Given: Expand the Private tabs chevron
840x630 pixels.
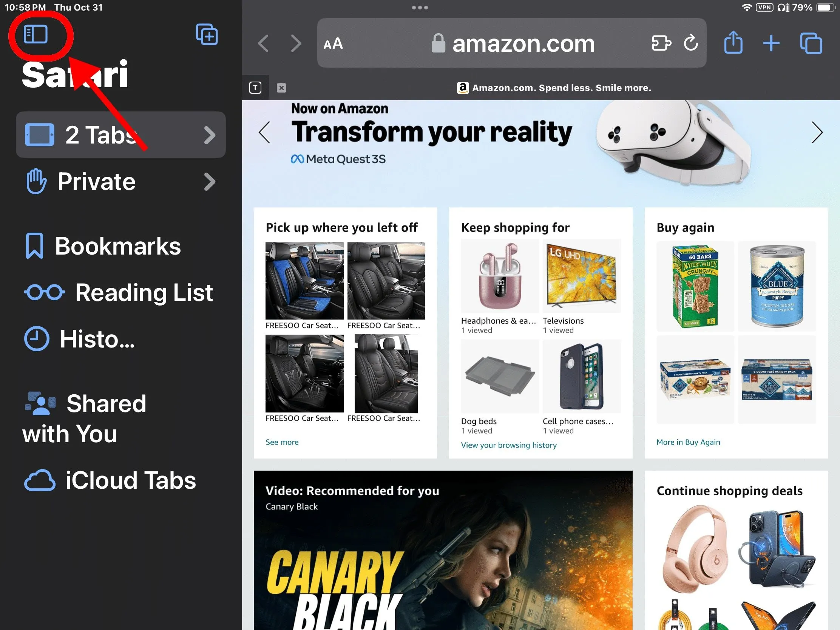Looking at the screenshot, I should (x=210, y=182).
